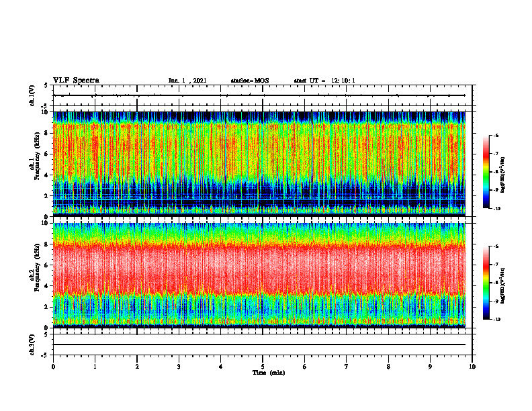Viewport: 532px width, 411px height.
Task: Click the 'ch.3(V)' axis label
Action: 32,345
